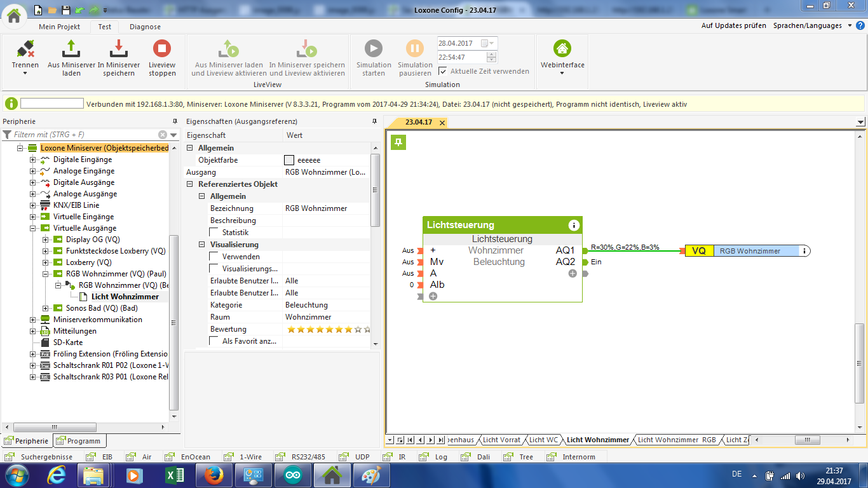Collapse Referenziertes Objekt property group

(191, 184)
